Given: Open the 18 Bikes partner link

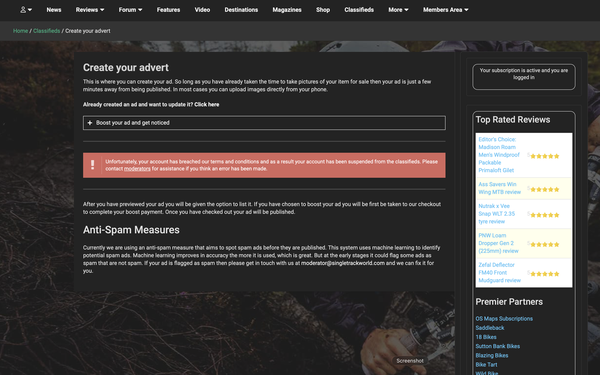Looking at the screenshot, I should [486, 337].
